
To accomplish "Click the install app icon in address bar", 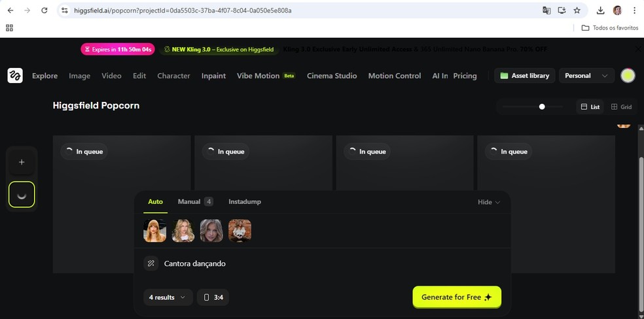I will (x=562, y=10).
